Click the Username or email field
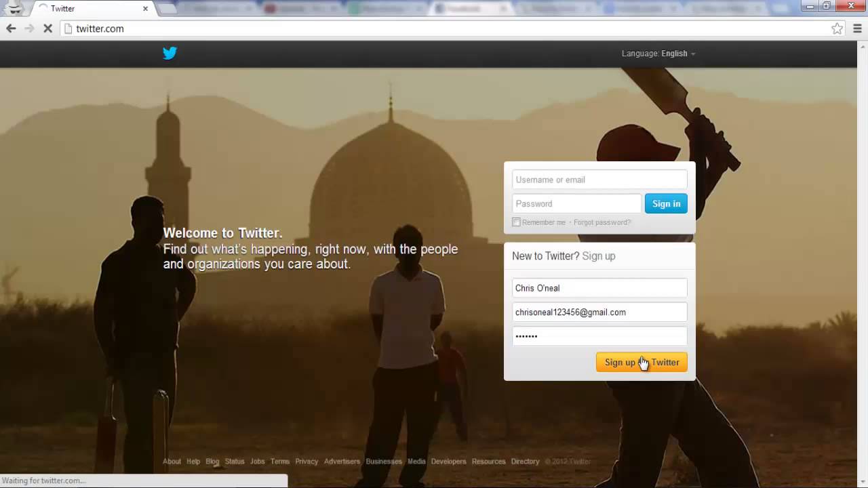 click(599, 180)
